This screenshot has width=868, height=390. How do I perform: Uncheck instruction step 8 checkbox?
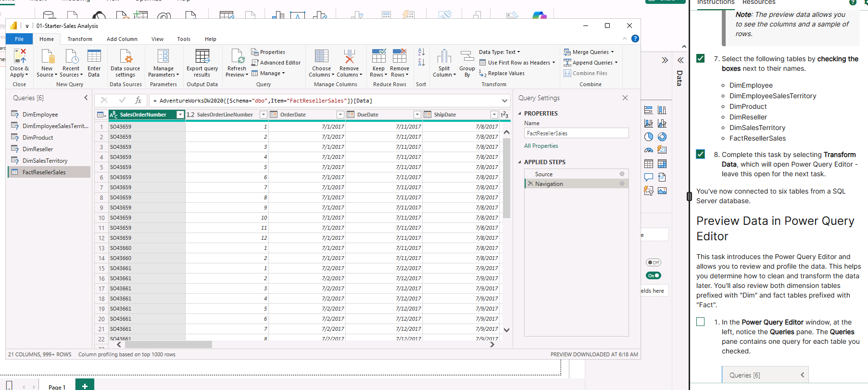pos(701,154)
